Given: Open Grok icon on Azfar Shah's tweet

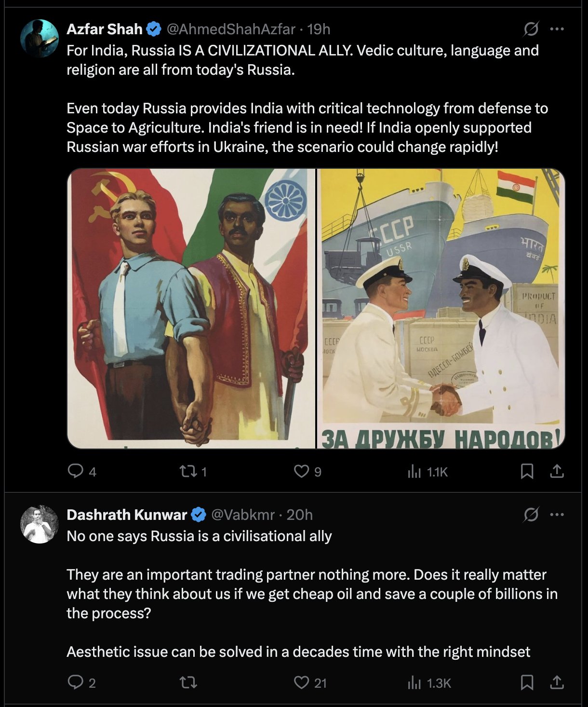Looking at the screenshot, I should pyautogui.click(x=531, y=29).
